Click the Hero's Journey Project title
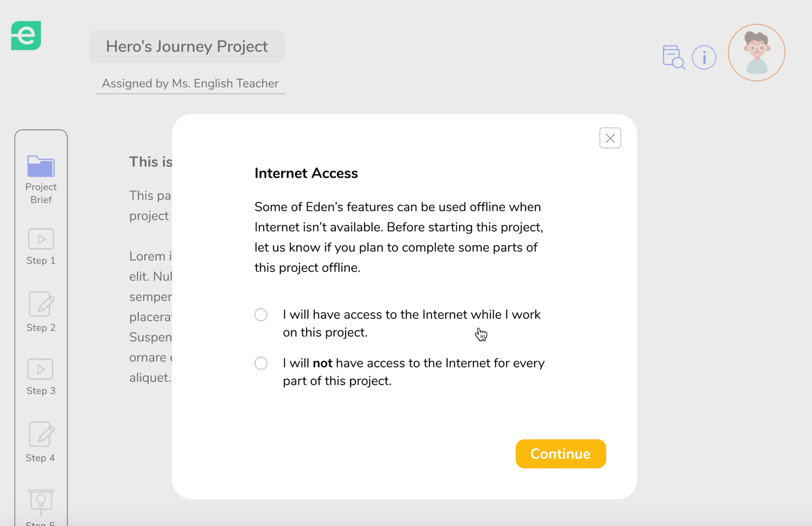This screenshot has width=812, height=526. 187,47
